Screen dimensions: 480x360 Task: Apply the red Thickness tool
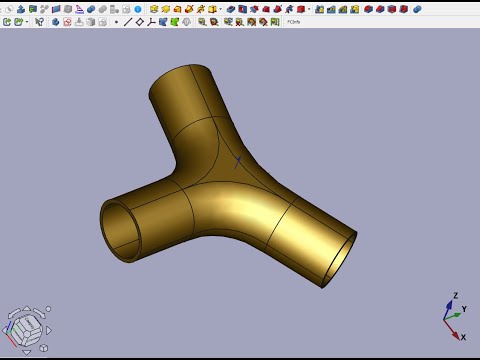(x=403, y=9)
